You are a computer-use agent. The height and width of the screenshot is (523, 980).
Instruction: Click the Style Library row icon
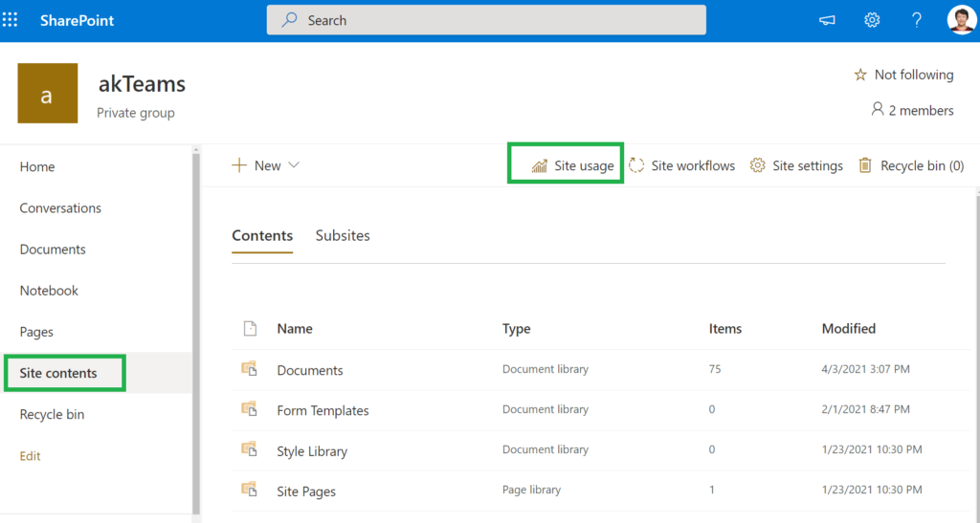pos(250,449)
